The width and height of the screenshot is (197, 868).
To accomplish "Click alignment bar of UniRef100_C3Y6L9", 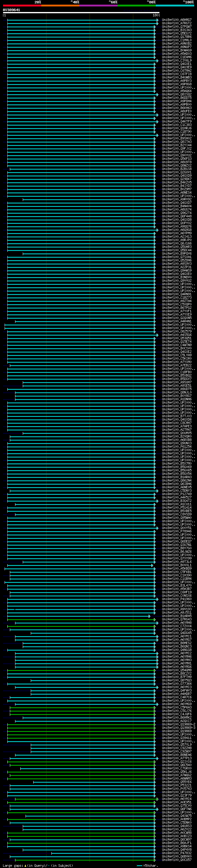I will [x=82, y=61].
